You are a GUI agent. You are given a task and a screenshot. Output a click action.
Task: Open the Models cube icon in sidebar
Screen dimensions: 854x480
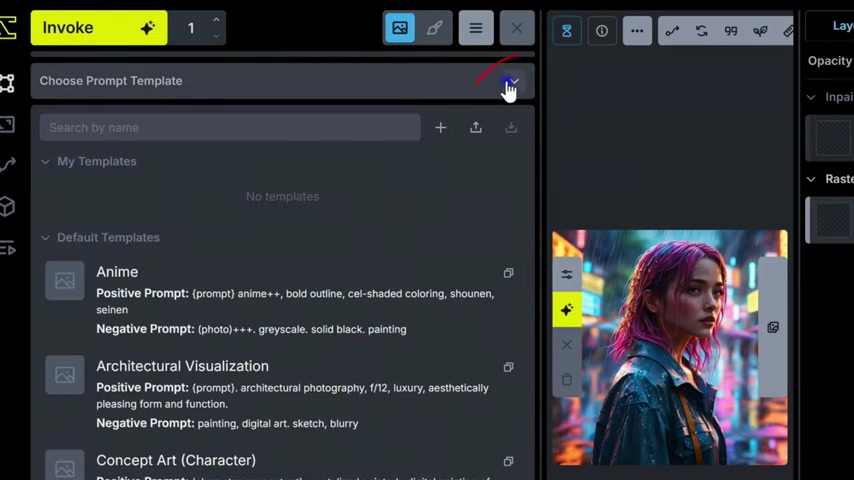click(8, 206)
